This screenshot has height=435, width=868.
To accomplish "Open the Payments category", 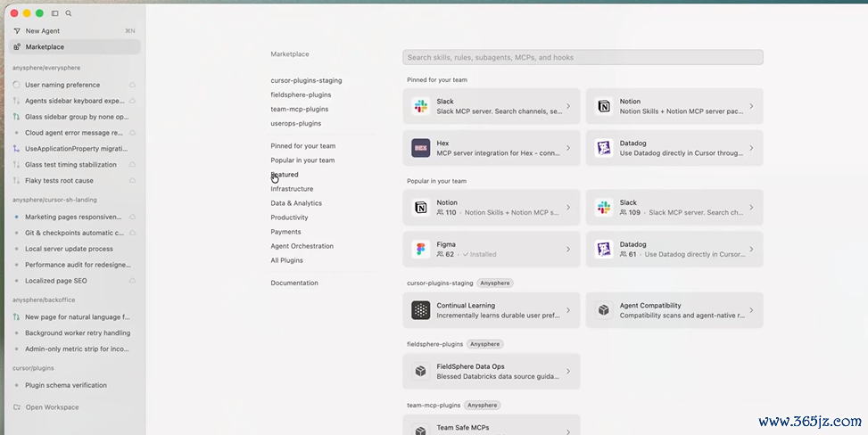I will pyautogui.click(x=285, y=232).
